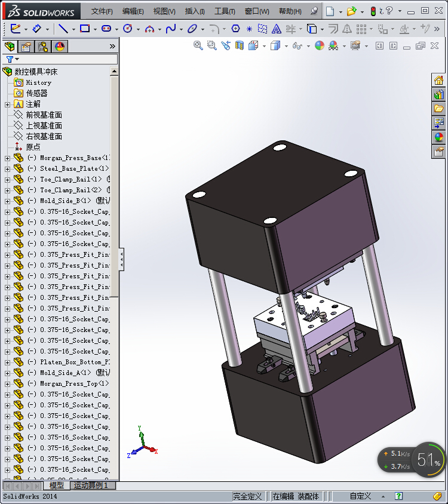Open the Apply Scene dropdown arrow
Image resolution: width=448 pixels, height=504 pixels.
344,47
